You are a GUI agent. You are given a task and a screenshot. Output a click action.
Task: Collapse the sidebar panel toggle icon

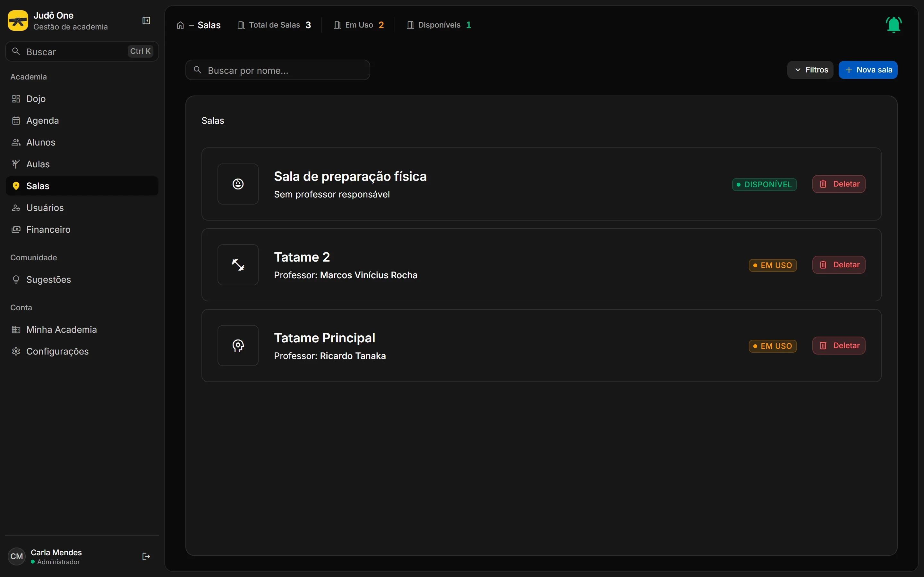pos(146,21)
